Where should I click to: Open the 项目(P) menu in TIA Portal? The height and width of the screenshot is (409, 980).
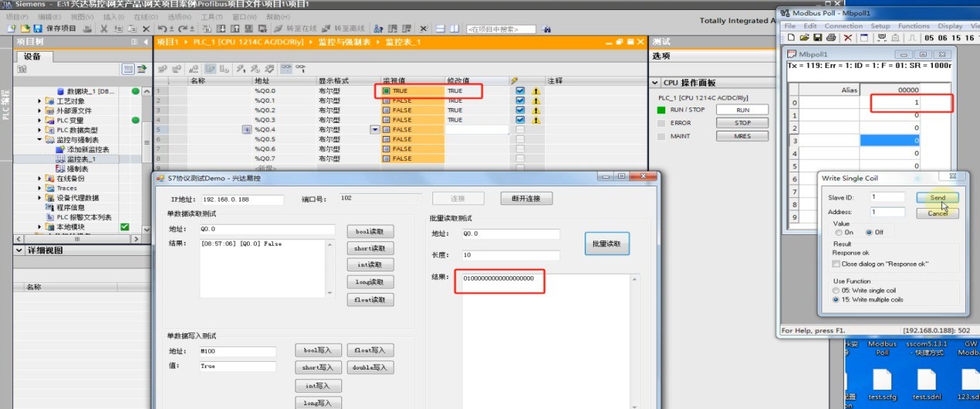point(18,16)
